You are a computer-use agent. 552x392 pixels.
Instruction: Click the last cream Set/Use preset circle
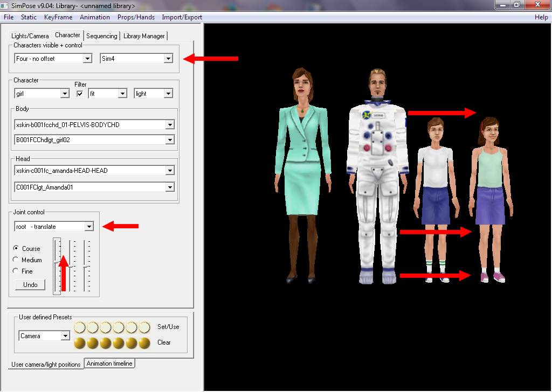144,327
